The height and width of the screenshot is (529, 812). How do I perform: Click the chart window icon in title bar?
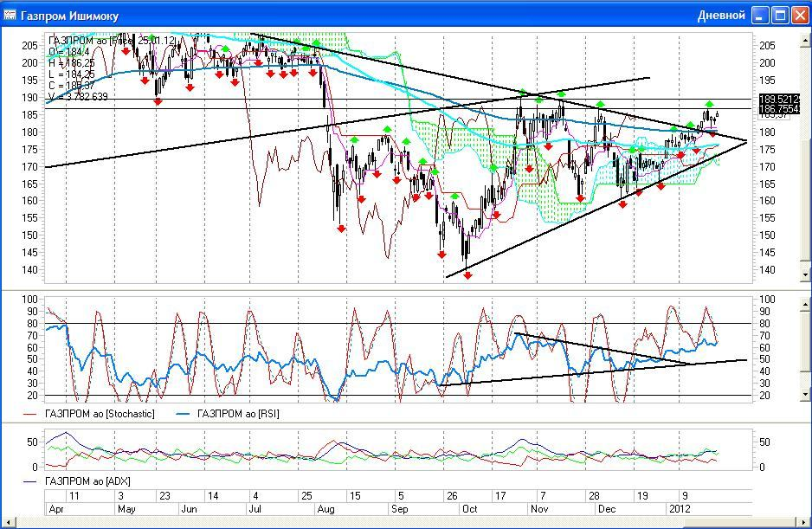coord(10,15)
